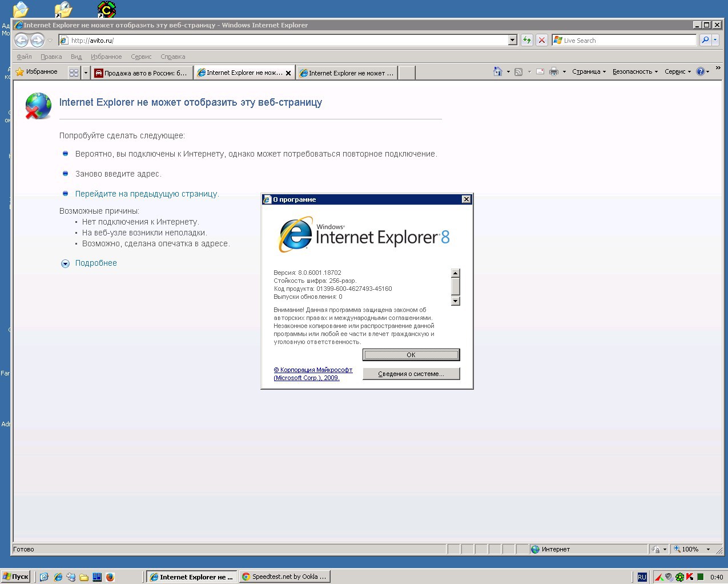The height and width of the screenshot is (584, 728).
Task: Click the Перейдите на предыдущую страницу link
Action: 147,194
